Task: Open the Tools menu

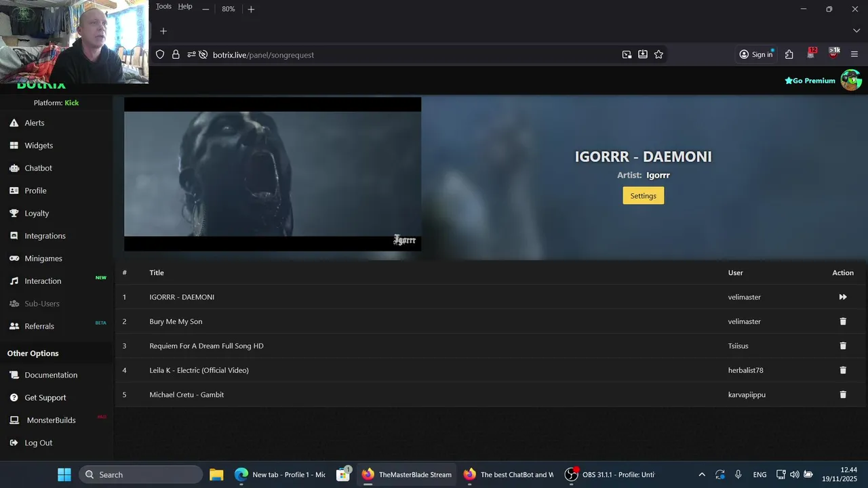Action: 163,6
